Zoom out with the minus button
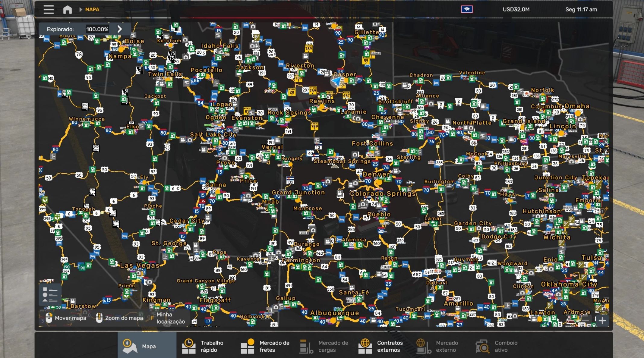The height and width of the screenshot is (358, 644). pyautogui.click(x=585, y=320)
